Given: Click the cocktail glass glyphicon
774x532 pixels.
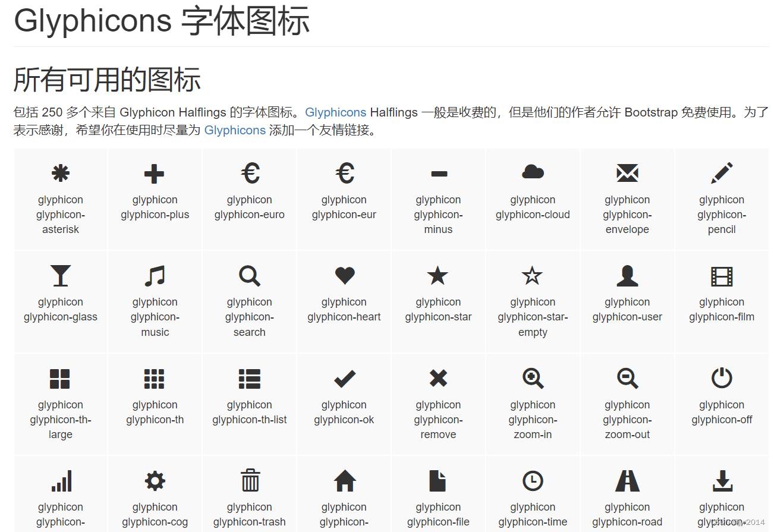Looking at the screenshot, I should (x=61, y=276).
